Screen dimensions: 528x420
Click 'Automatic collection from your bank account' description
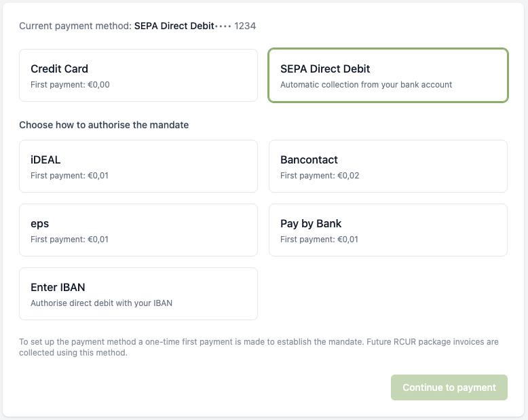tap(366, 84)
